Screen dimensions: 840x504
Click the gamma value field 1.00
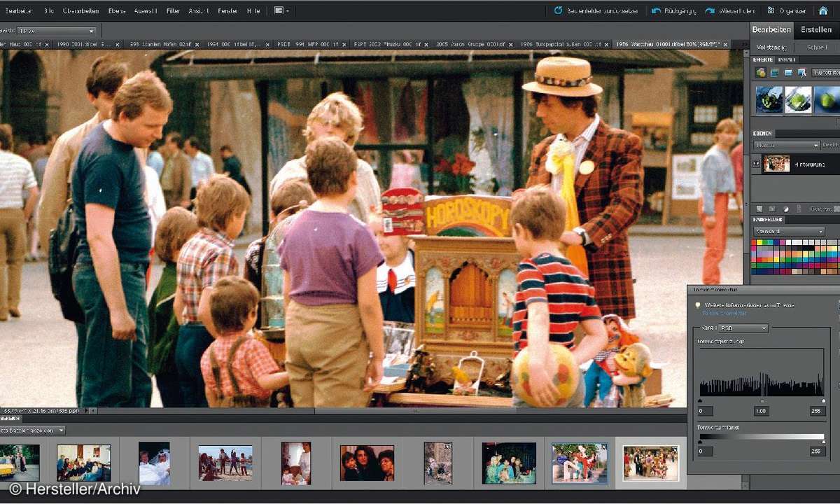[x=762, y=411]
